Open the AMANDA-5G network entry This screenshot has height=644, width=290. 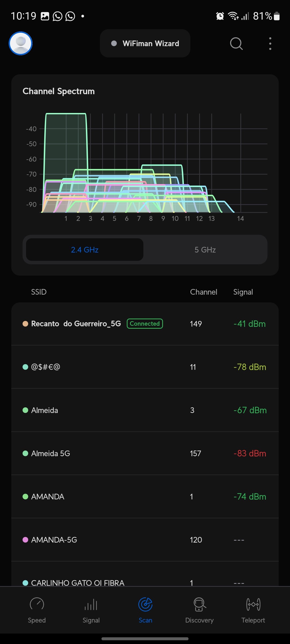54,540
